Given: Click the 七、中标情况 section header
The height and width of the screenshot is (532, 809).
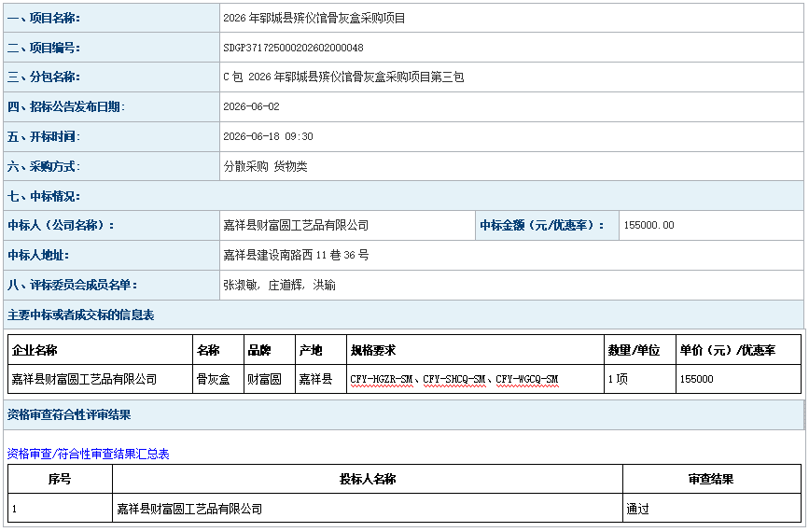Looking at the screenshot, I should coord(44,196).
